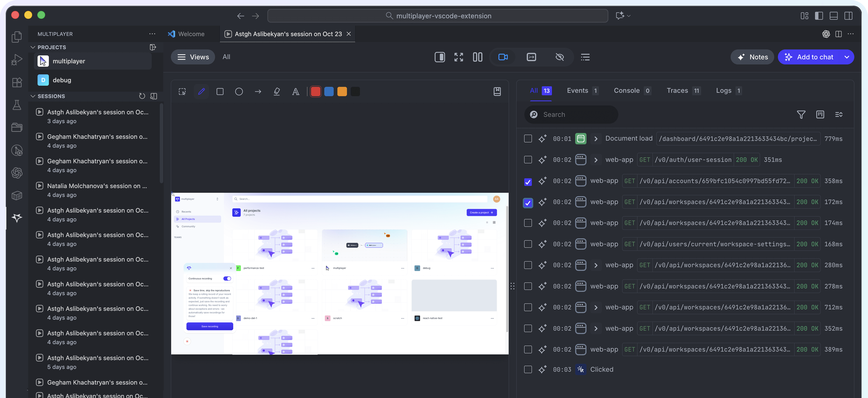Image resolution: width=868 pixels, height=398 pixels.
Task: Open the Views menu button
Action: coord(193,57)
